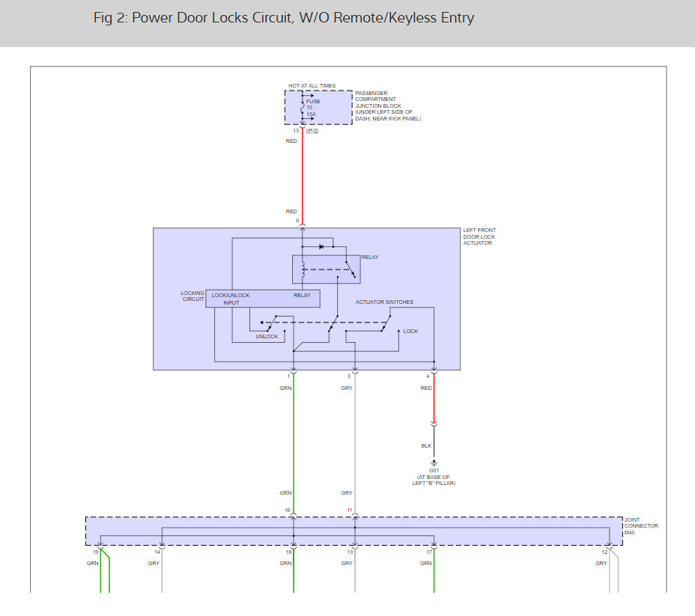The height and width of the screenshot is (616, 695).
Task: Click the RED label beside actuator pin 6
Action: click(291, 212)
